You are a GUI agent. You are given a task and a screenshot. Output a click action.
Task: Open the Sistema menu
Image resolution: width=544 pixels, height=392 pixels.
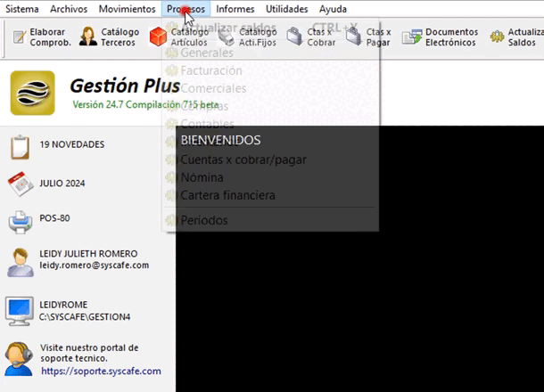(x=22, y=9)
